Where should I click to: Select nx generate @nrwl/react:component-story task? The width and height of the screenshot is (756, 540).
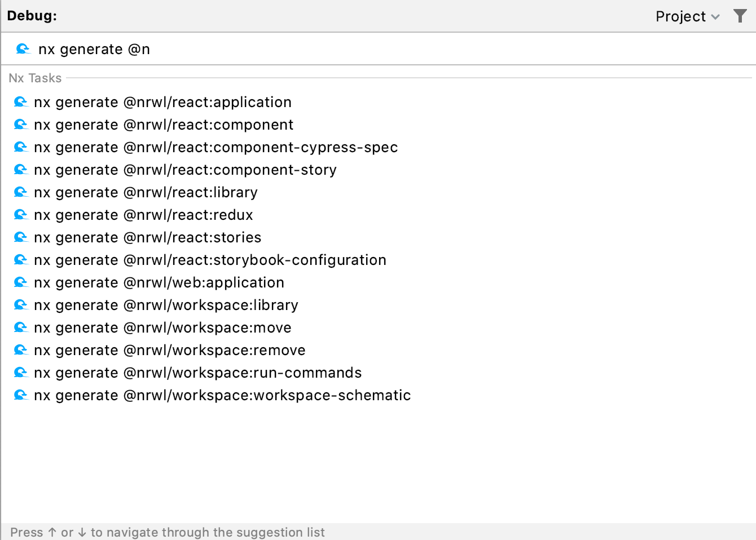(x=185, y=170)
